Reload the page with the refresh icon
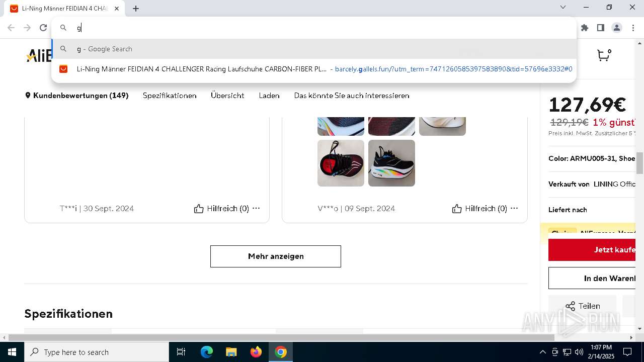The width and height of the screenshot is (644, 362). click(43, 28)
